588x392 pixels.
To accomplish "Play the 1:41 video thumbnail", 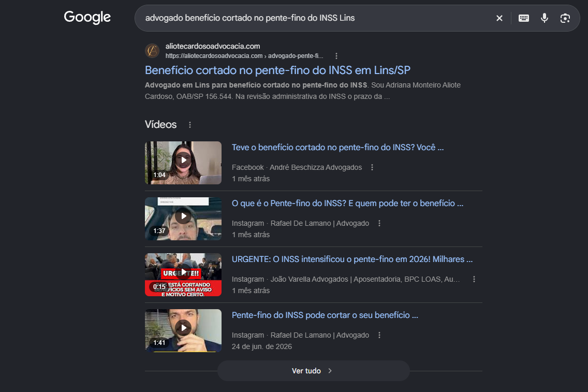I will [183, 330].
